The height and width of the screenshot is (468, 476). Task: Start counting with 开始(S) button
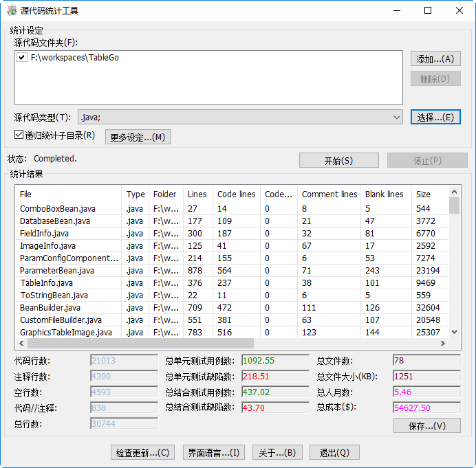339,160
